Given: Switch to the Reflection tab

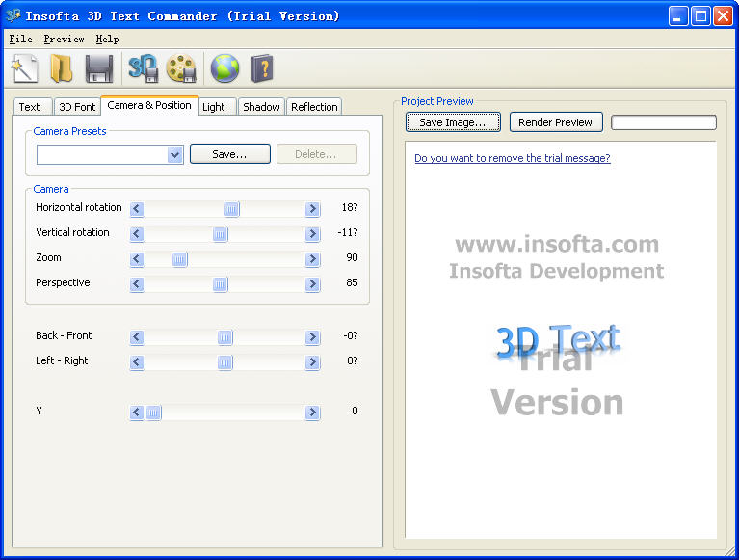Looking at the screenshot, I should pos(314,107).
